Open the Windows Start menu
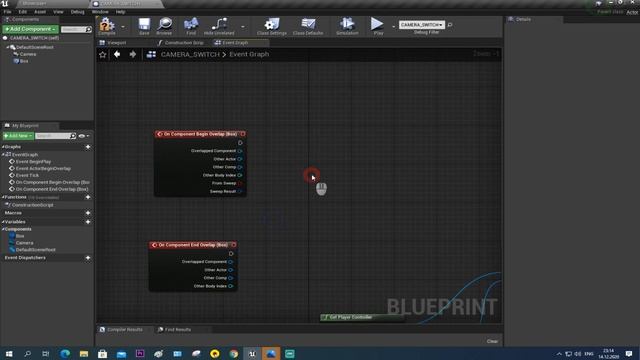This screenshot has height=360, width=640. pyautogui.click(x=9, y=354)
